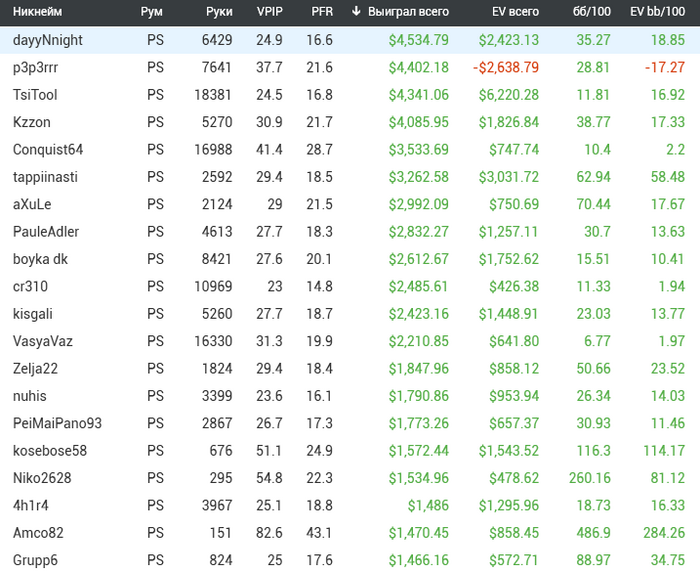Click on the Conquist64 nickname
This screenshot has height=572, width=700.
coord(48,150)
